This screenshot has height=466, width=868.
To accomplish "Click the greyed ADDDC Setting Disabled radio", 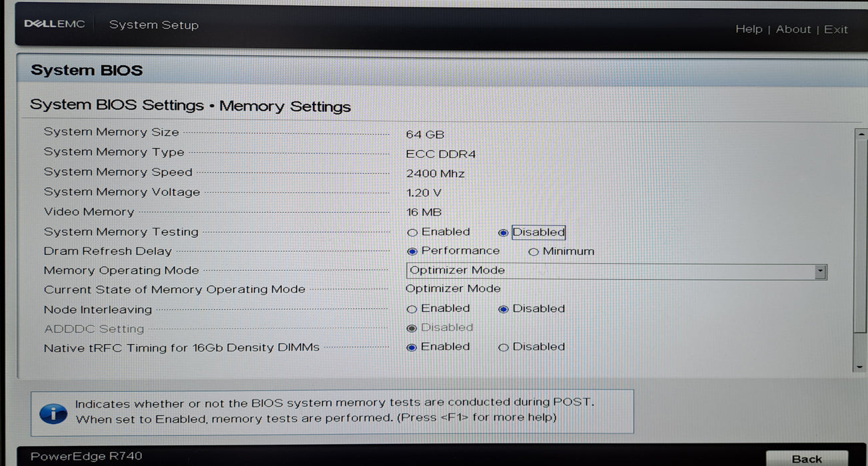I will (412, 328).
